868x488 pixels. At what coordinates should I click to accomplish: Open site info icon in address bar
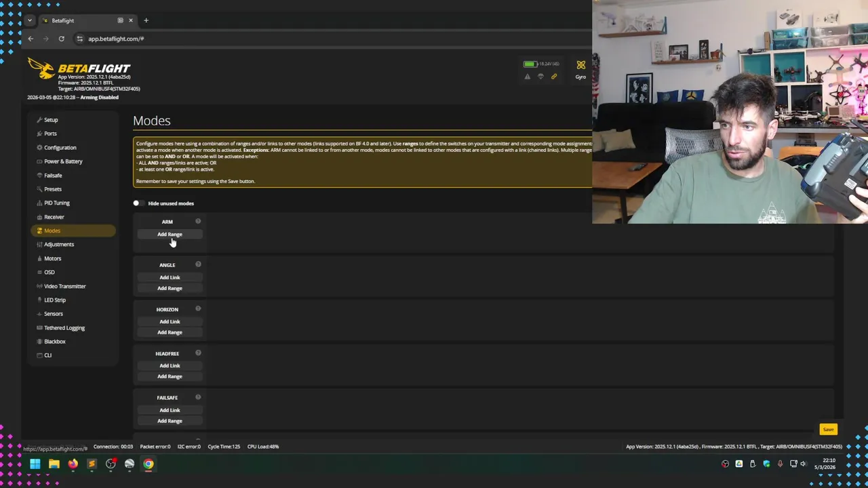pyautogui.click(x=80, y=39)
